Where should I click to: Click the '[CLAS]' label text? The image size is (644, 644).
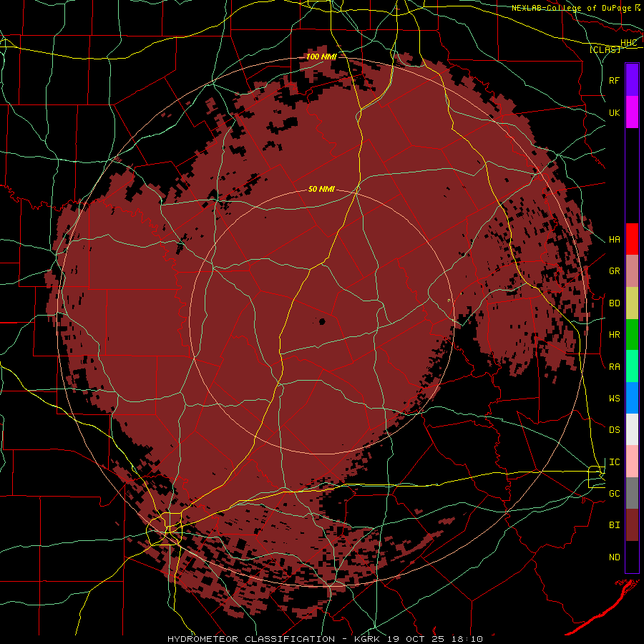[x=605, y=49]
